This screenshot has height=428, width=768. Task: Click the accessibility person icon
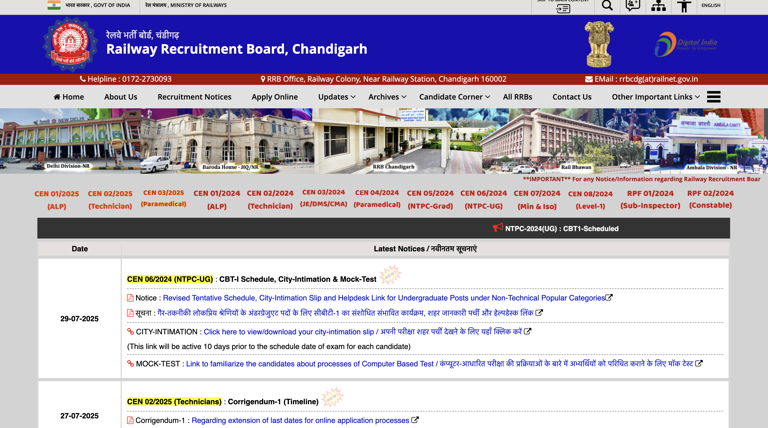684,6
